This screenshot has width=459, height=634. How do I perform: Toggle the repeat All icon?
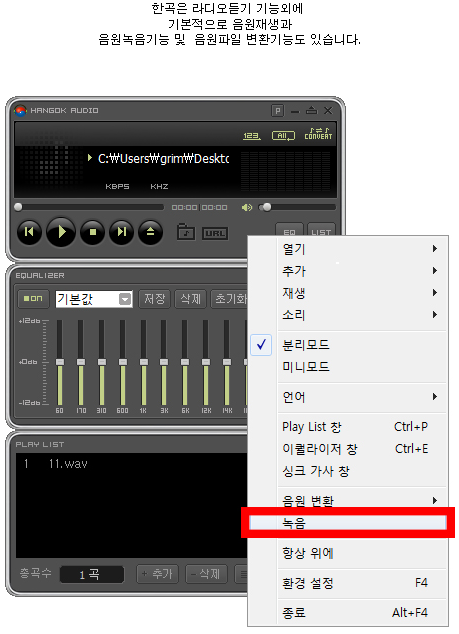coord(283,136)
